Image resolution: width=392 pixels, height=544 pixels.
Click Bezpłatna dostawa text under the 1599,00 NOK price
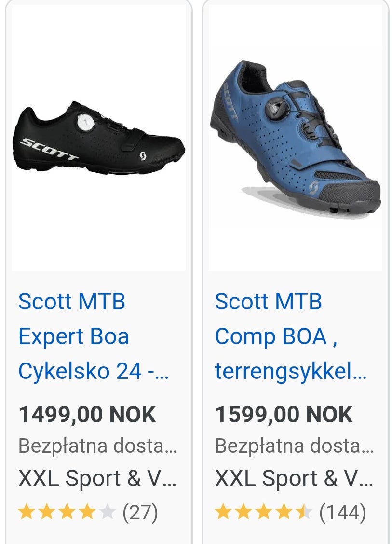point(294,446)
